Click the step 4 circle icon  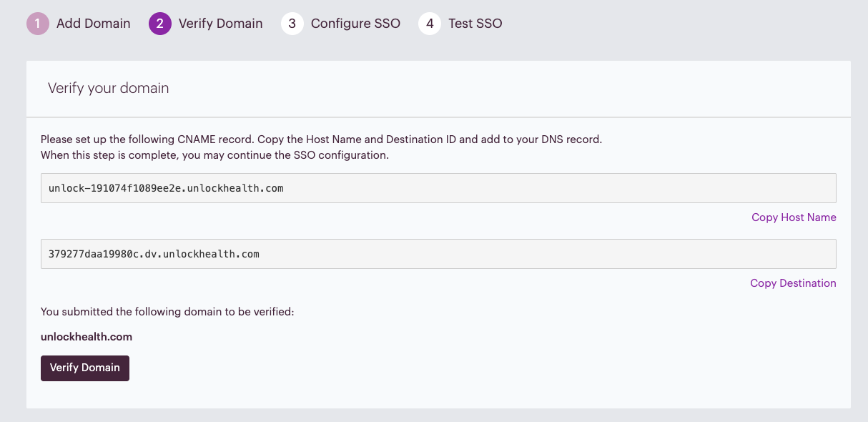click(430, 24)
